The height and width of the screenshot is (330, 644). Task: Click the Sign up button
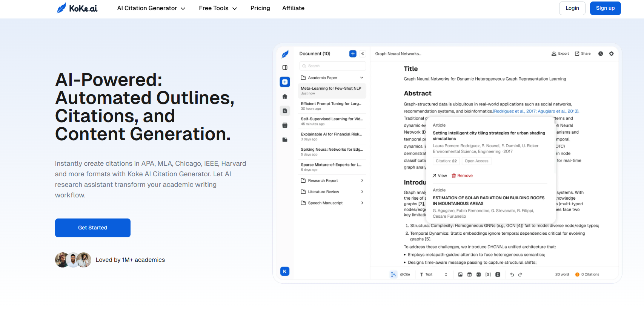[605, 8]
